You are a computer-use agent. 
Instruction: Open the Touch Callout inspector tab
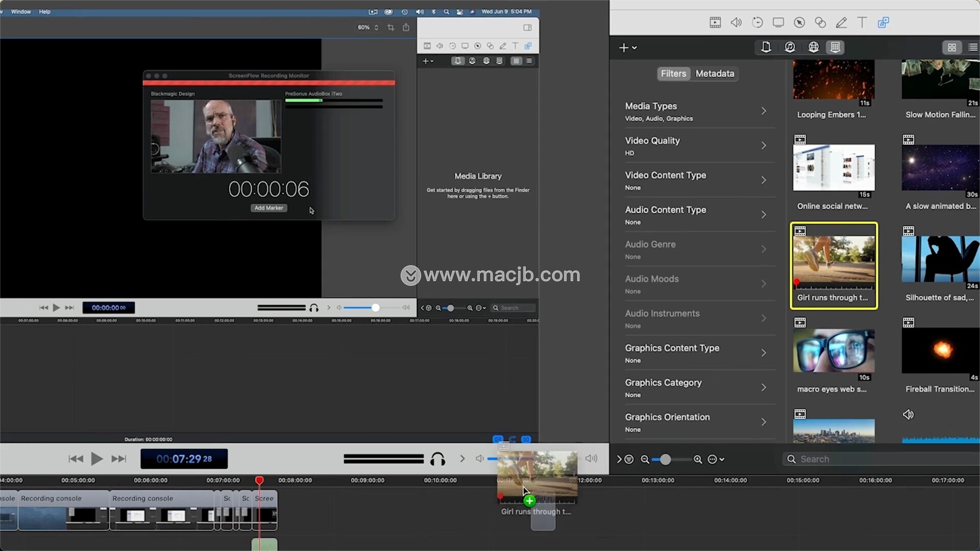(820, 22)
